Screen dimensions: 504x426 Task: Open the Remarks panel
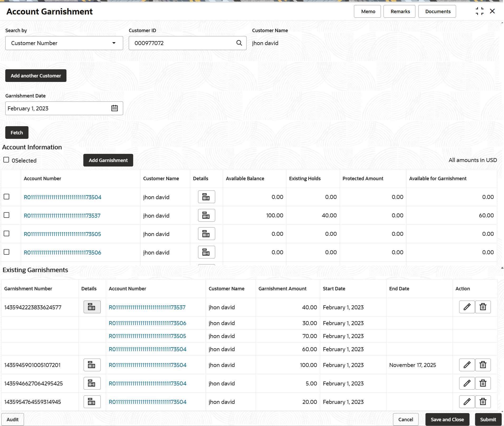pos(399,11)
